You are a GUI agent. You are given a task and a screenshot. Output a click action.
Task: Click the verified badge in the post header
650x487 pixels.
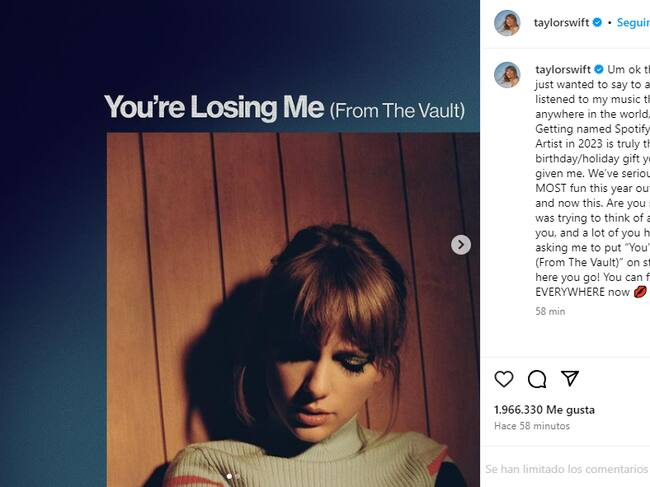pyautogui.click(x=597, y=22)
